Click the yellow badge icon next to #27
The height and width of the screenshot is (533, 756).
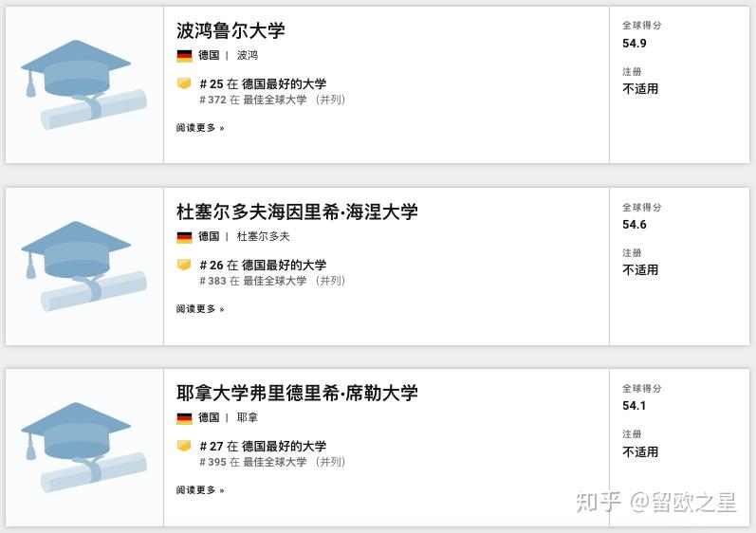coord(184,446)
